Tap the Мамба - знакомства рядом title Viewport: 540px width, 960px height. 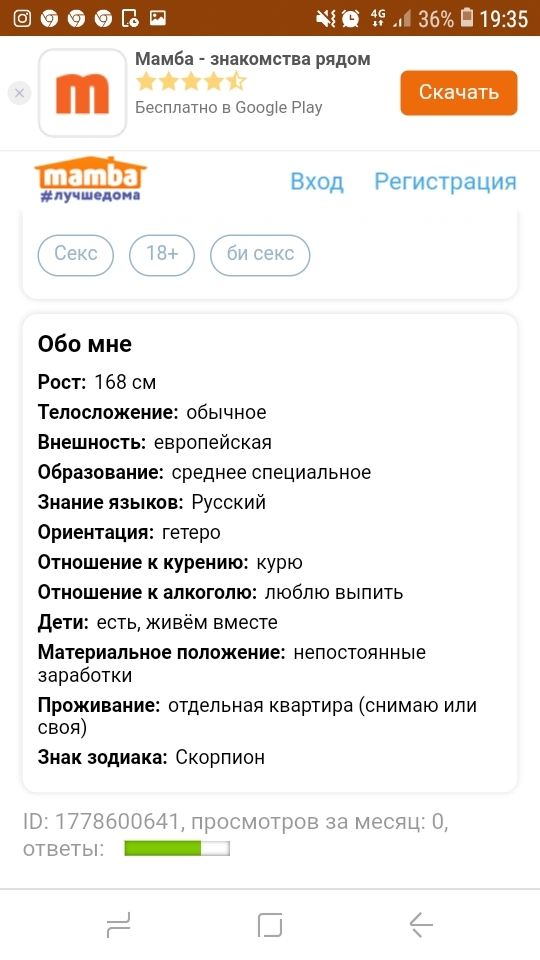click(x=252, y=59)
